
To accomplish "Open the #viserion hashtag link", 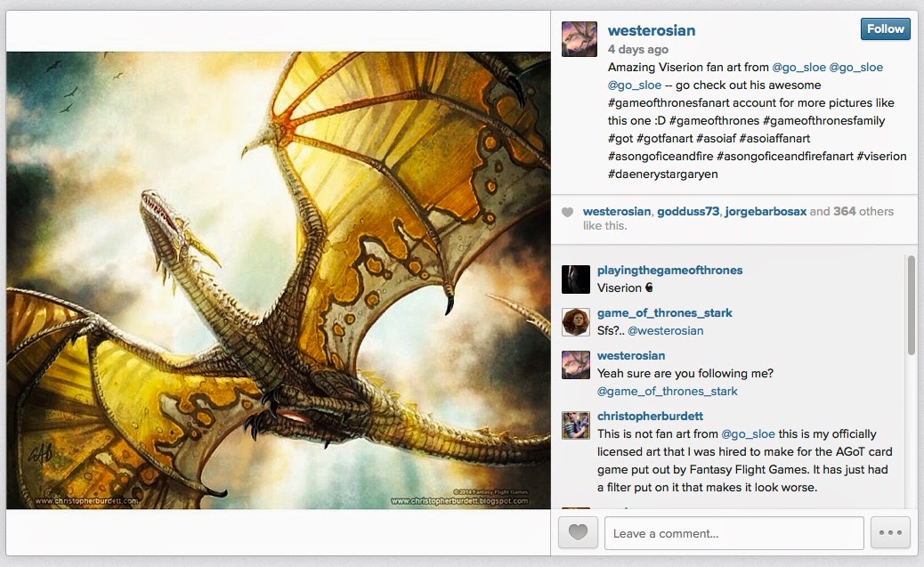I will coord(881,156).
